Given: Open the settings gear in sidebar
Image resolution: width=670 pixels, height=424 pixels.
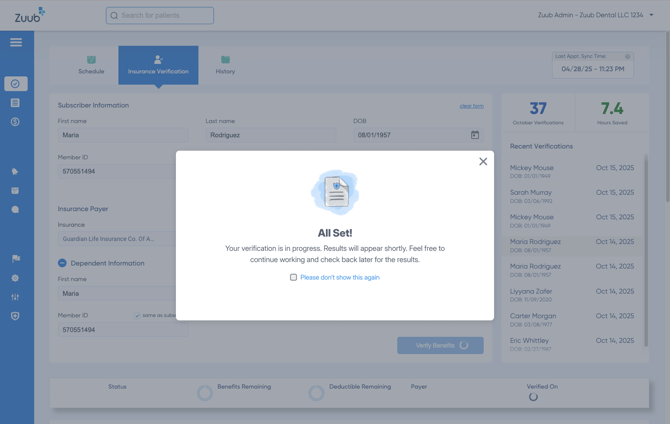Looking at the screenshot, I should point(15,278).
